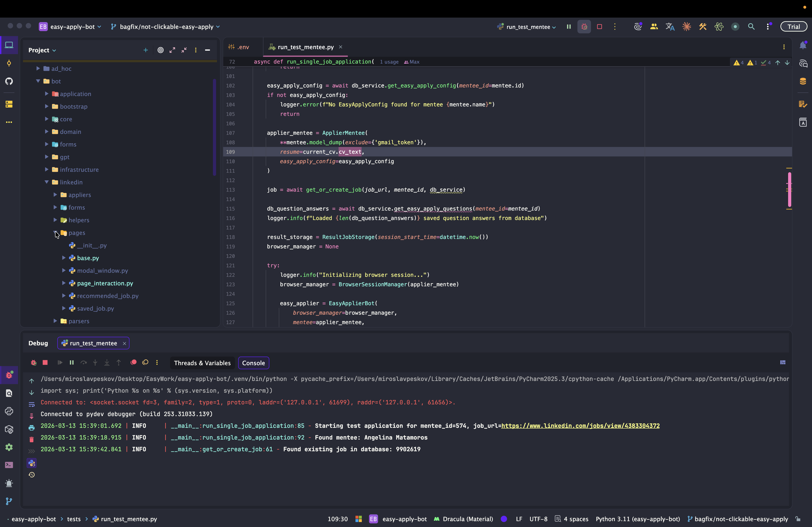Clear console with the trash icon
812x527 pixels.
coord(31,439)
